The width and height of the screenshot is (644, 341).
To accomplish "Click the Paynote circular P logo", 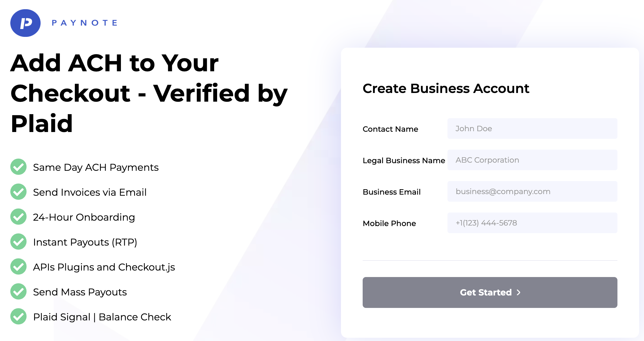I will [25, 23].
